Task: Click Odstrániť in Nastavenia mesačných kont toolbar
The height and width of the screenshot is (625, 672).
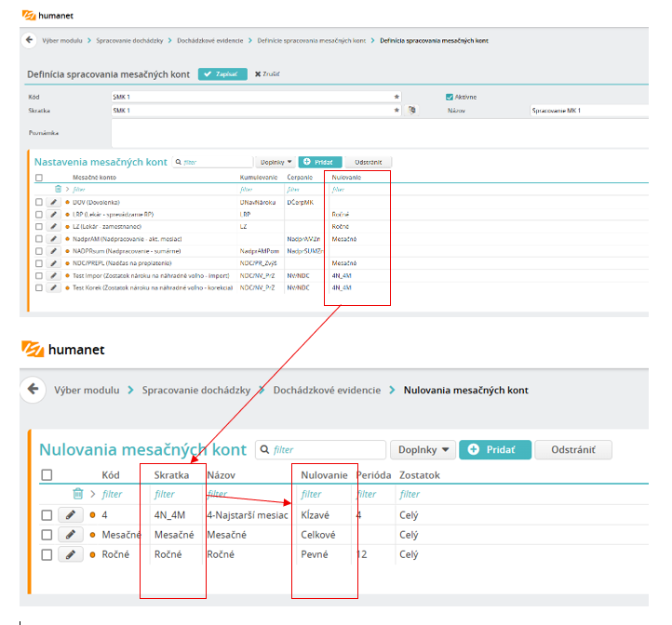Action: click(x=369, y=162)
